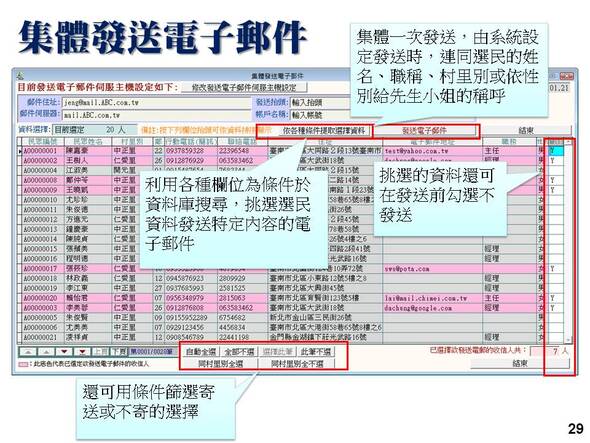Toggle the Y send flag for row A00000008
590x443 pixels.
point(556,180)
